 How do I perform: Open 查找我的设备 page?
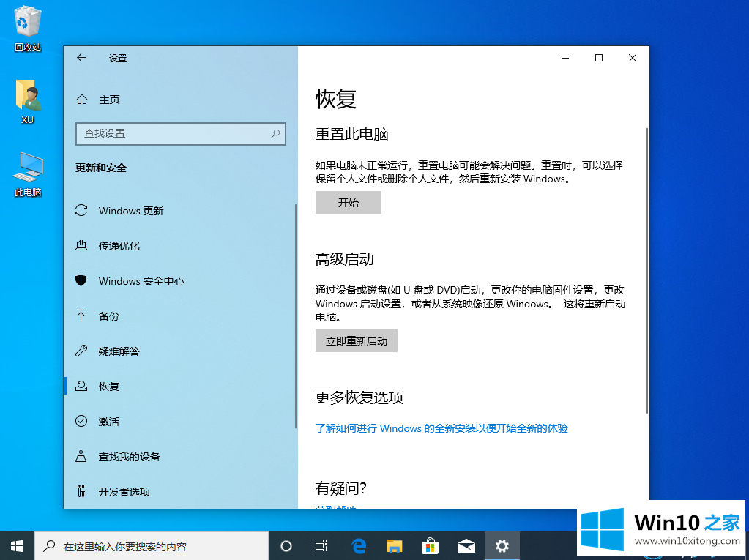coord(117,456)
